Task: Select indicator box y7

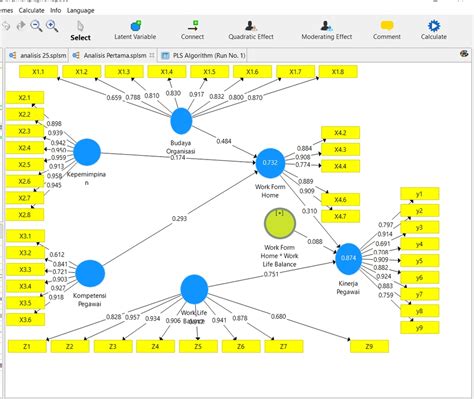Action: (x=420, y=294)
